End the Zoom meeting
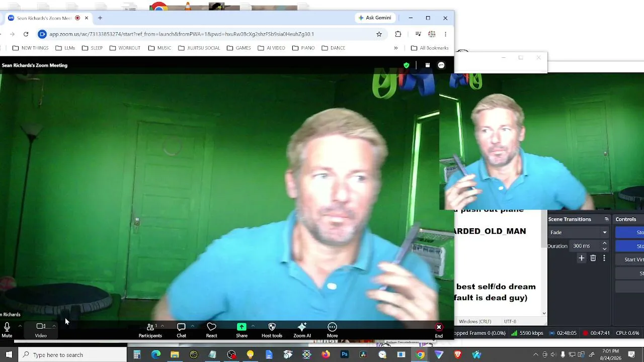The width and height of the screenshot is (644, 362). click(439, 330)
